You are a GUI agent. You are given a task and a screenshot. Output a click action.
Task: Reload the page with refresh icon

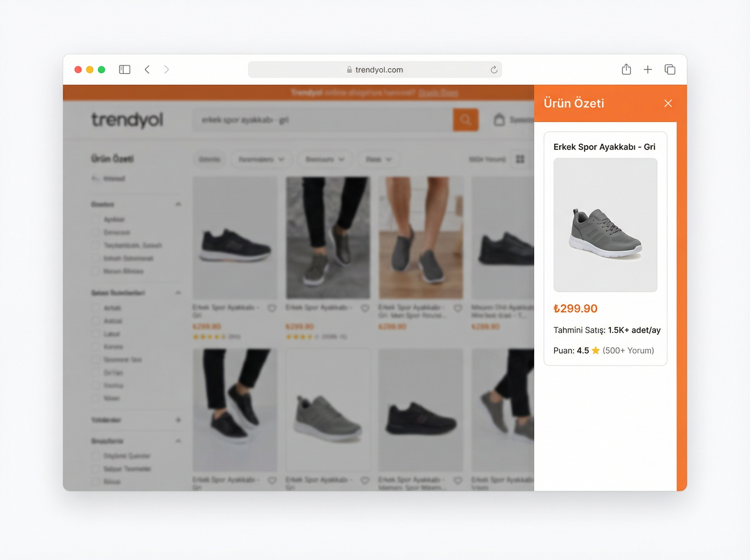tap(494, 70)
